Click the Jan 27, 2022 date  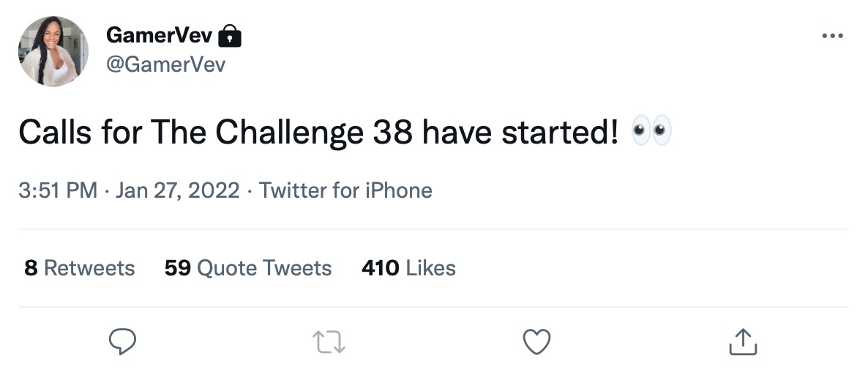[178, 190]
